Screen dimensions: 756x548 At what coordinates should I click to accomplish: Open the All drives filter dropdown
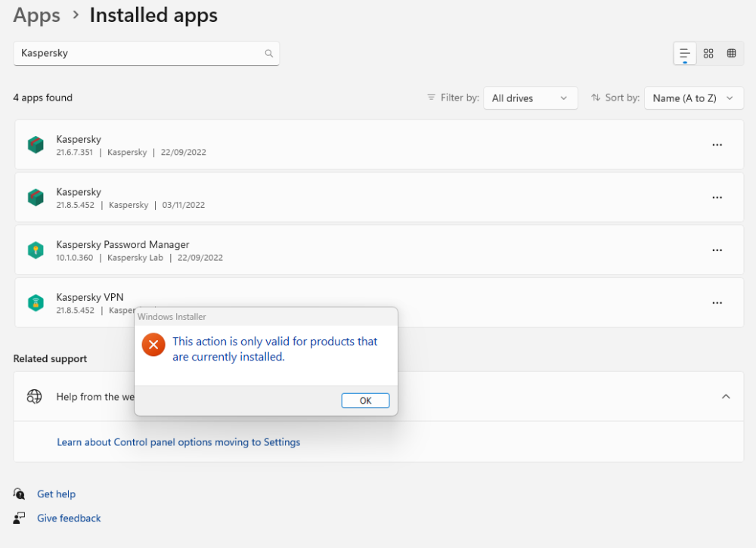pos(530,98)
